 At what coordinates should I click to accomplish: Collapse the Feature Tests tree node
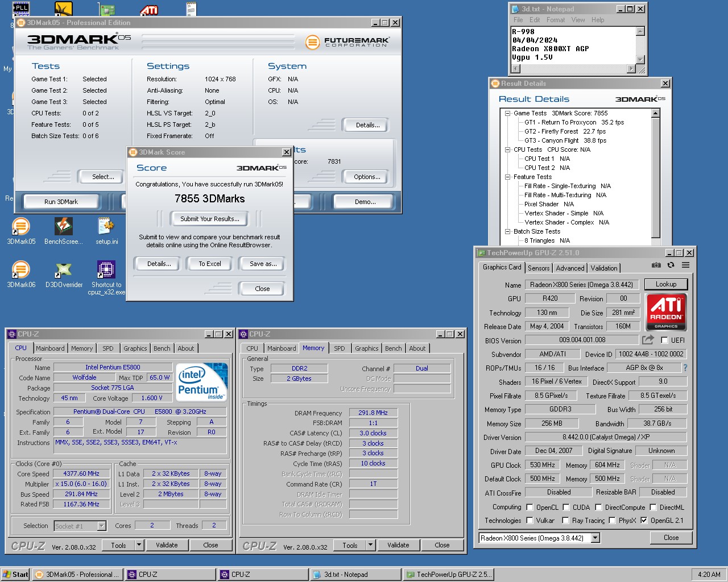click(507, 177)
